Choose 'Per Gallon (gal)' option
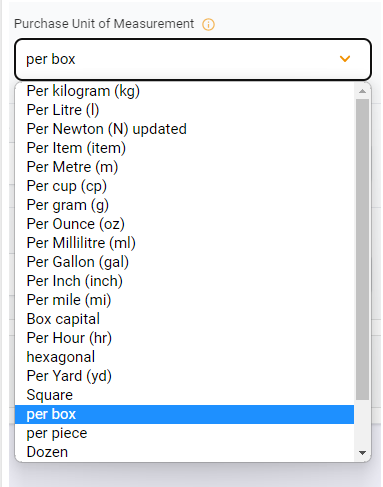The image size is (383, 487). click(x=184, y=262)
